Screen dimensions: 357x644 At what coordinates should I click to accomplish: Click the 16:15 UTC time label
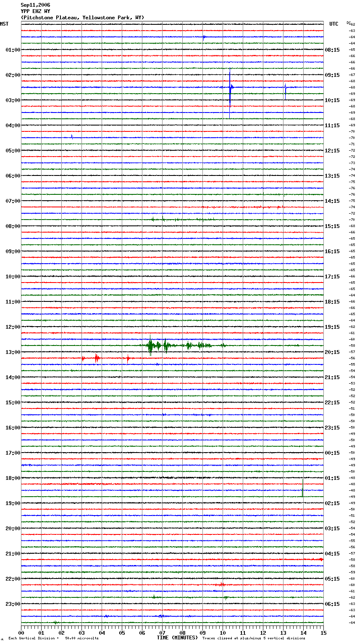pyautogui.click(x=332, y=251)
